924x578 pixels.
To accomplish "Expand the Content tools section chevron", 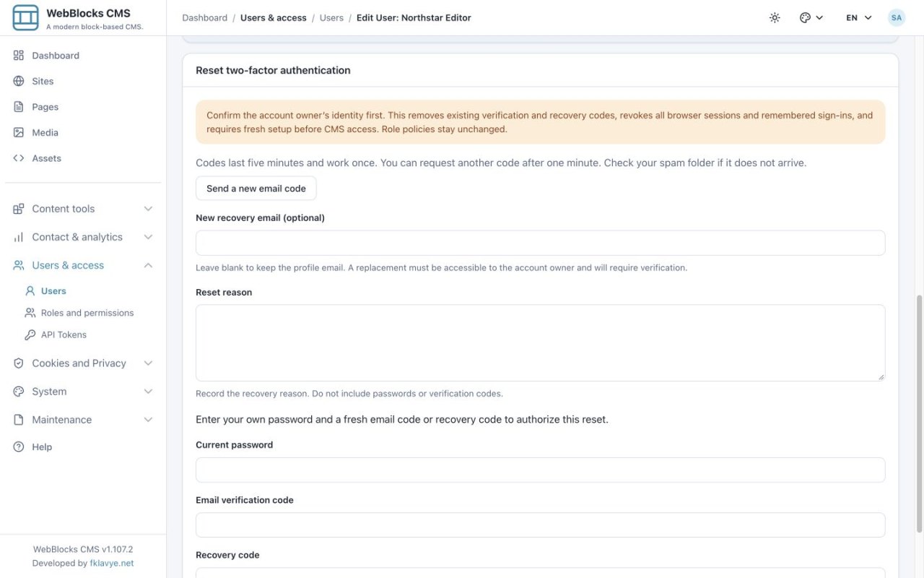I will 148,209.
